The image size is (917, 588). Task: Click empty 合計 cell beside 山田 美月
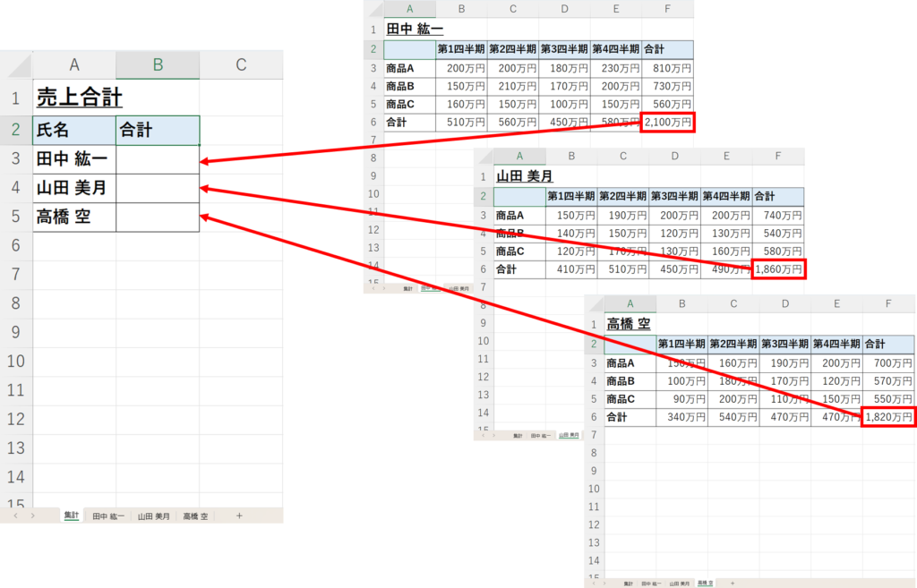pyautogui.click(x=158, y=189)
